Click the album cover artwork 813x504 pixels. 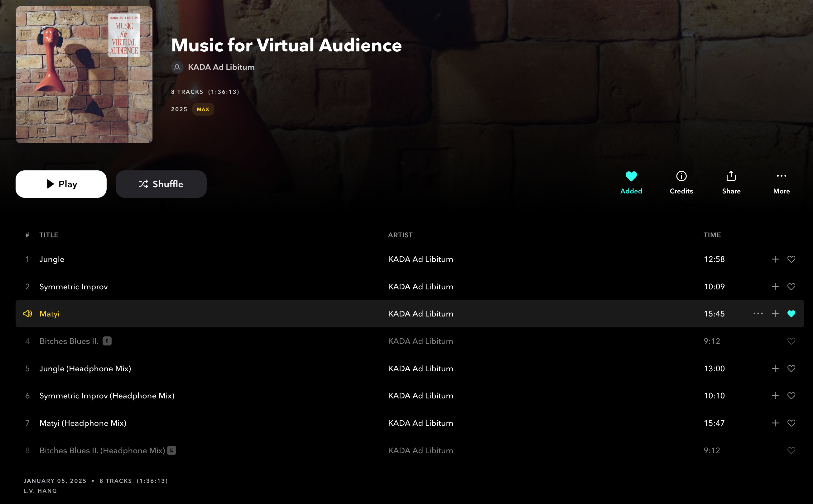[x=84, y=75]
